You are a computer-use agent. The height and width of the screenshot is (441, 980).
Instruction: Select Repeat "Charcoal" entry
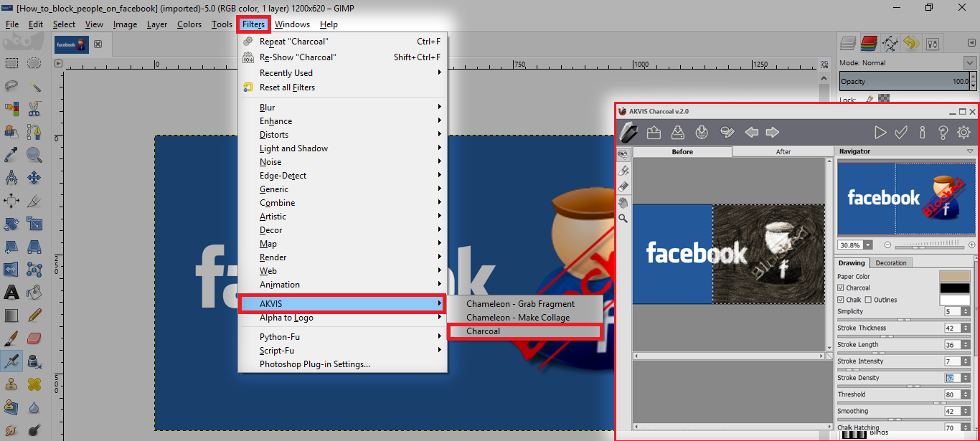coord(342,42)
